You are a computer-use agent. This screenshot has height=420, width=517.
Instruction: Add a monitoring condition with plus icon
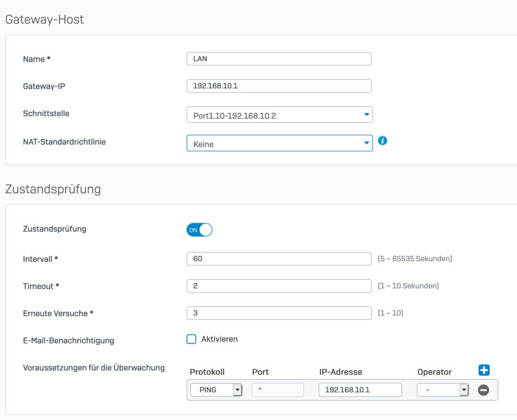484,370
